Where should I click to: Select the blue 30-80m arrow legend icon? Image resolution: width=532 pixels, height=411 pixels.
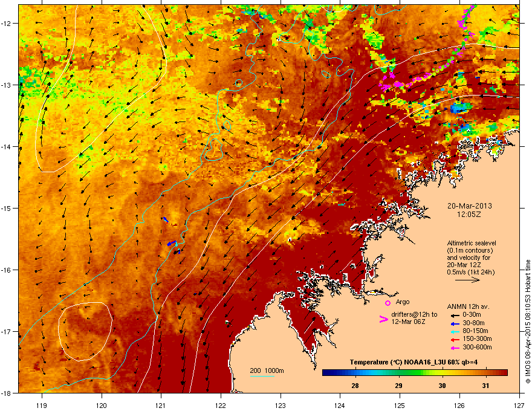[455, 323]
